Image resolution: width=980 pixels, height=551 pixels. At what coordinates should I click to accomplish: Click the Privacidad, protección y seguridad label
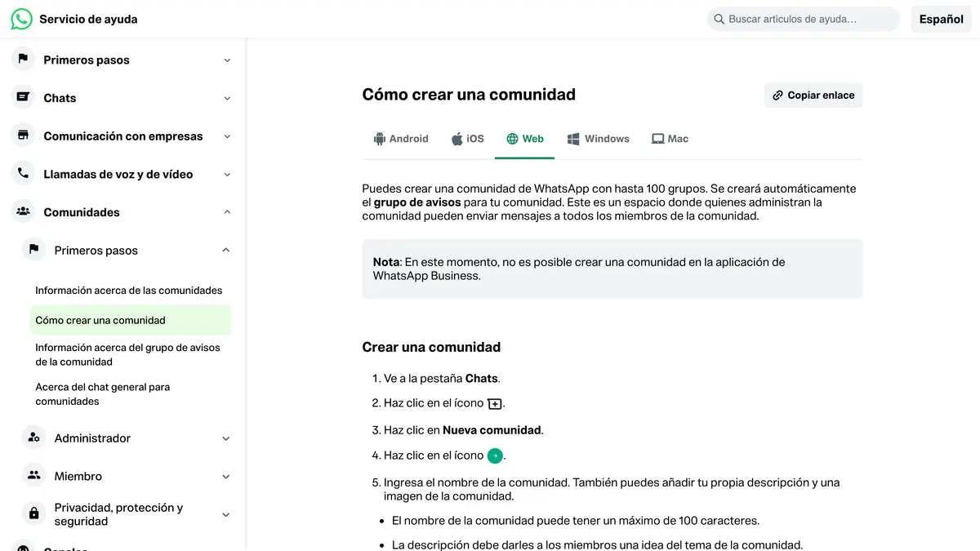coord(119,514)
